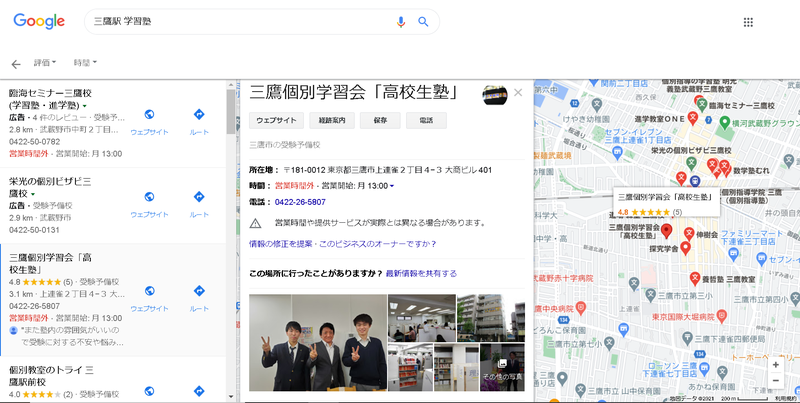This screenshot has width=800, height=403.
Task: Open その他の写真 more photos tile
Action: tap(502, 367)
